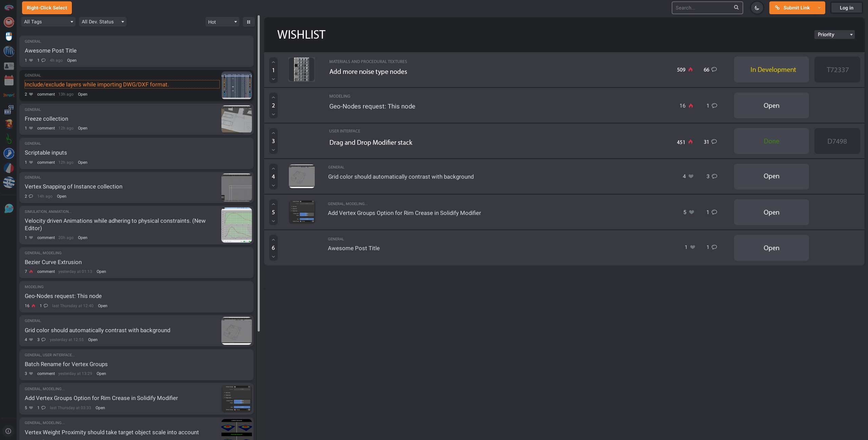Click the post list vertical scrollbar
The height and width of the screenshot is (440, 868).
click(x=259, y=173)
